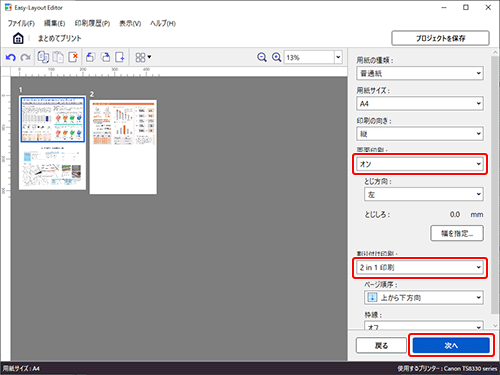Click the Easy-Layout Editor app icon
The image size is (500, 375).
(x=8, y=7)
